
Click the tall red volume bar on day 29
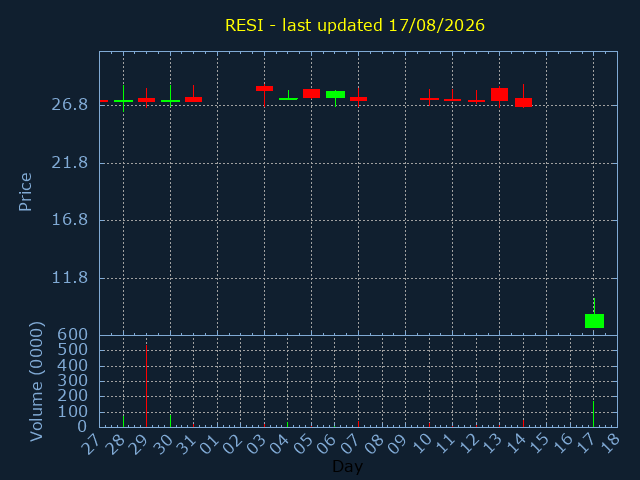click(147, 386)
